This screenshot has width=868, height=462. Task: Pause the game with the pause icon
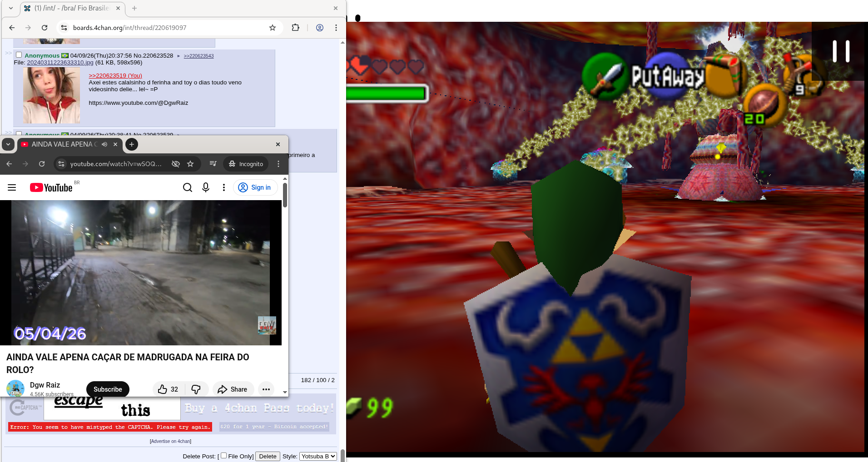(841, 51)
